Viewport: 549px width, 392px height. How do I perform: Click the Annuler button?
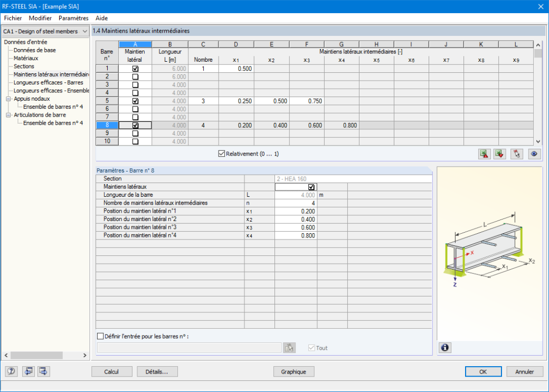point(525,372)
